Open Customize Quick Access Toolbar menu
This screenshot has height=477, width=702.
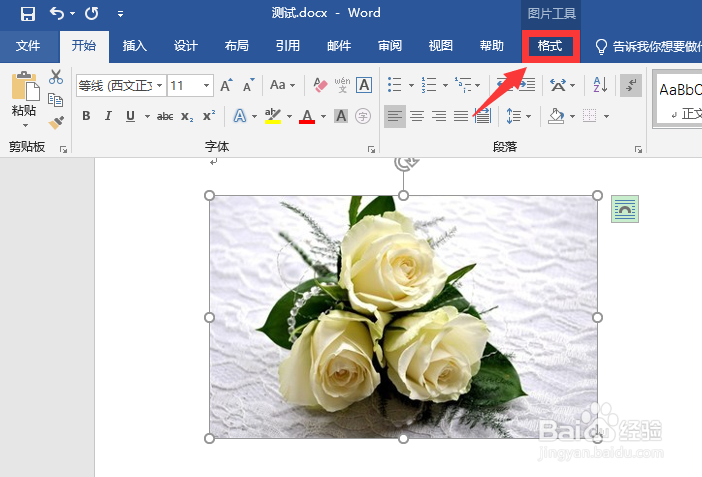[120, 14]
